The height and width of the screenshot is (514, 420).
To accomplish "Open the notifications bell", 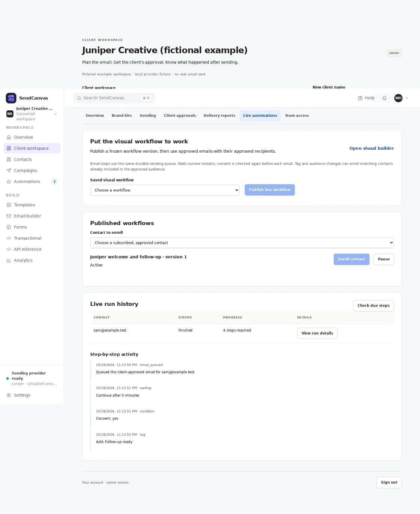I will (384, 98).
